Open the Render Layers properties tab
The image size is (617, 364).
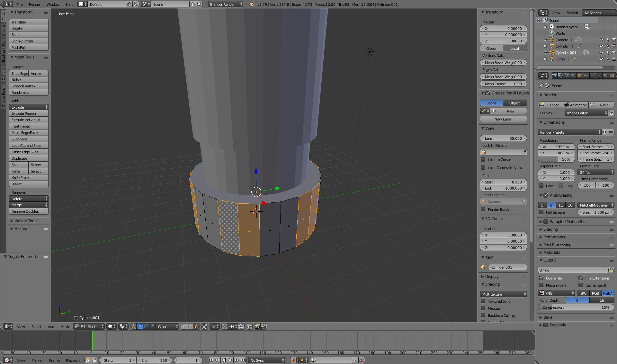560,75
